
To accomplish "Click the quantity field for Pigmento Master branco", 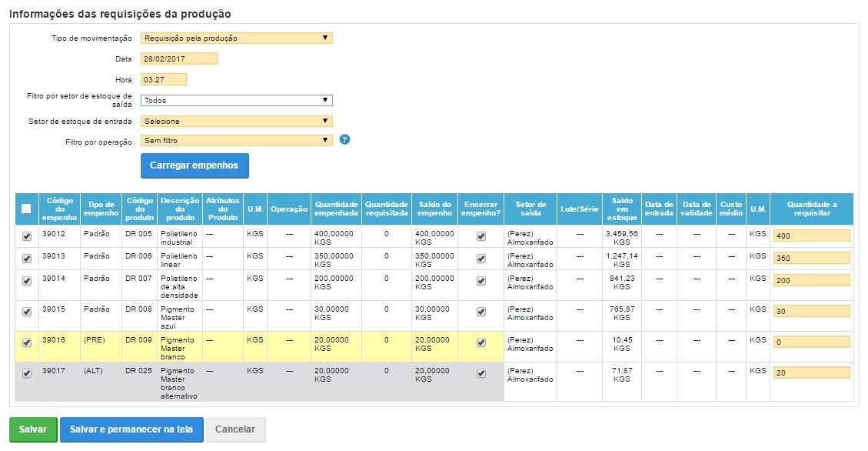I will pyautogui.click(x=811, y=342).
